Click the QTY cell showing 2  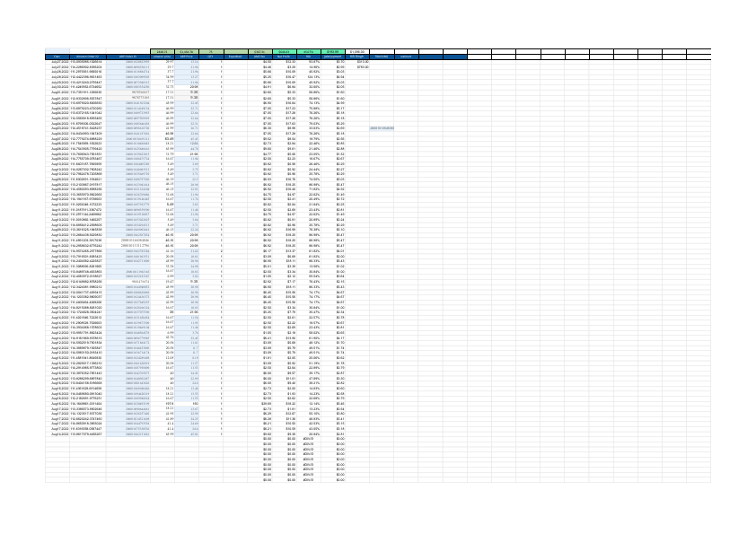coord(211,251)
